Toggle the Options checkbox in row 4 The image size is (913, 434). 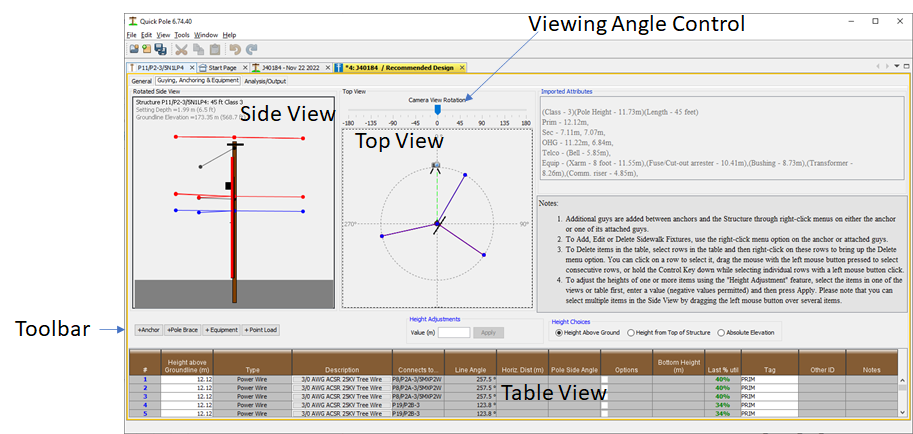(604, 405)
